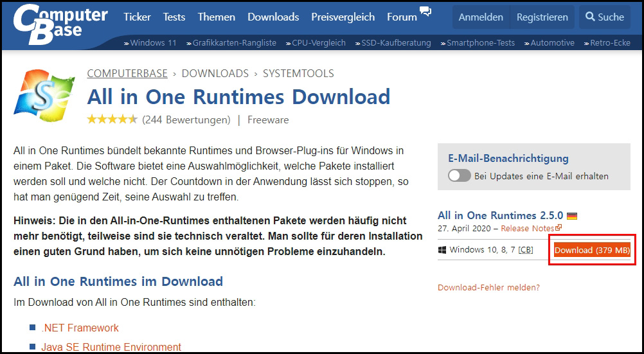Click the ComputerBase logo
The height and width of the screenshot is (354, 644).
(x=60, y=24)
